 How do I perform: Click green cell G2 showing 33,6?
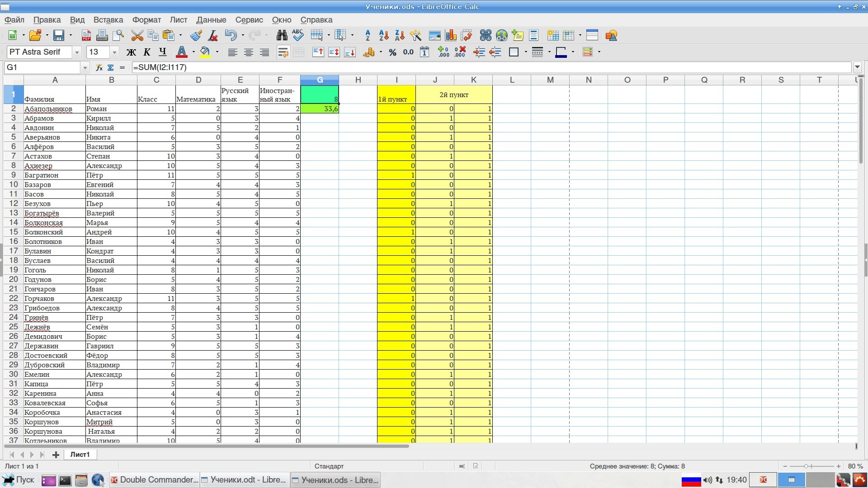320,108
